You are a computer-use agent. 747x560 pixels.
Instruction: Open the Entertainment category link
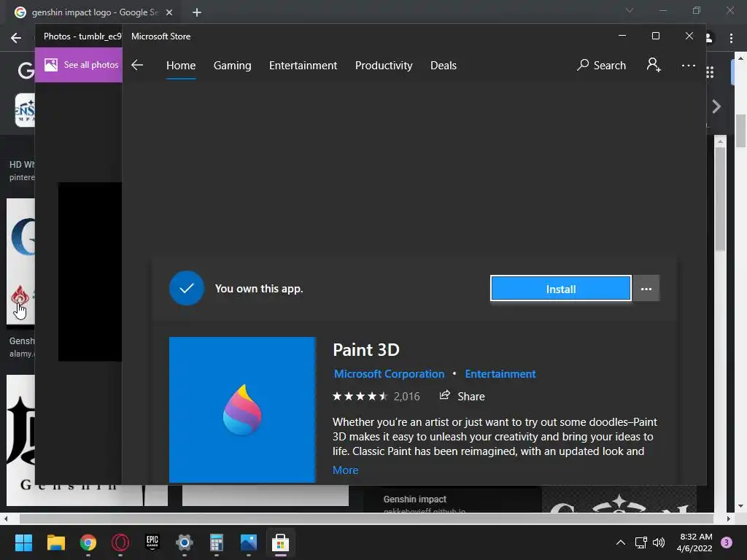pos(500,374)
